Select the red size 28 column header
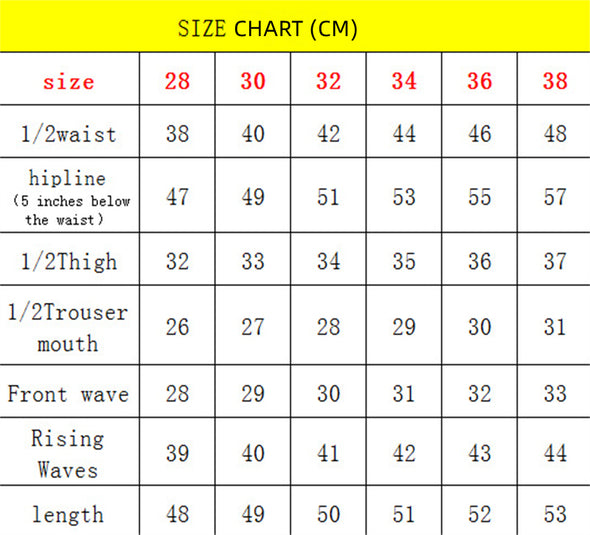Image resolution: width=590 pixels, height=535 pixels. coord(177,81)
